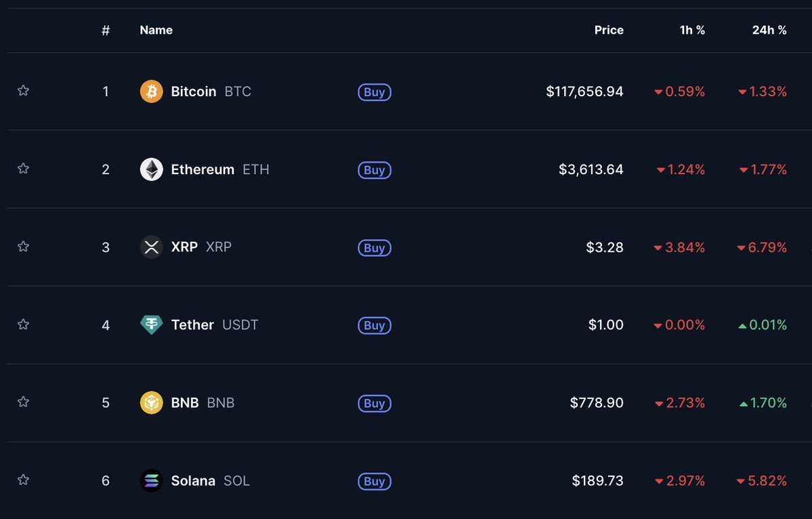The height and width of the screenshot is (519, 812).
Task: Open the Ethereum name link
Action: point(202,169)
